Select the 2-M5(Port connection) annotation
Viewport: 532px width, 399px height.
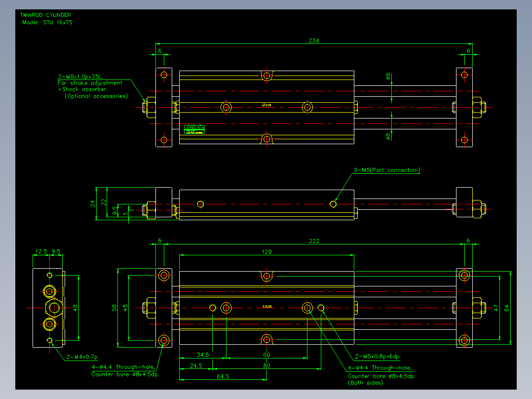(387, 170)
